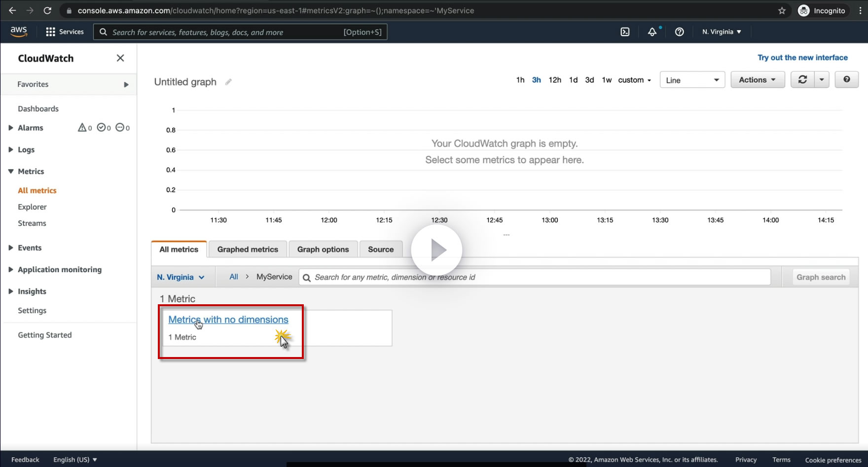
Task: Open CloudWatch Settings
Action: 32,310
